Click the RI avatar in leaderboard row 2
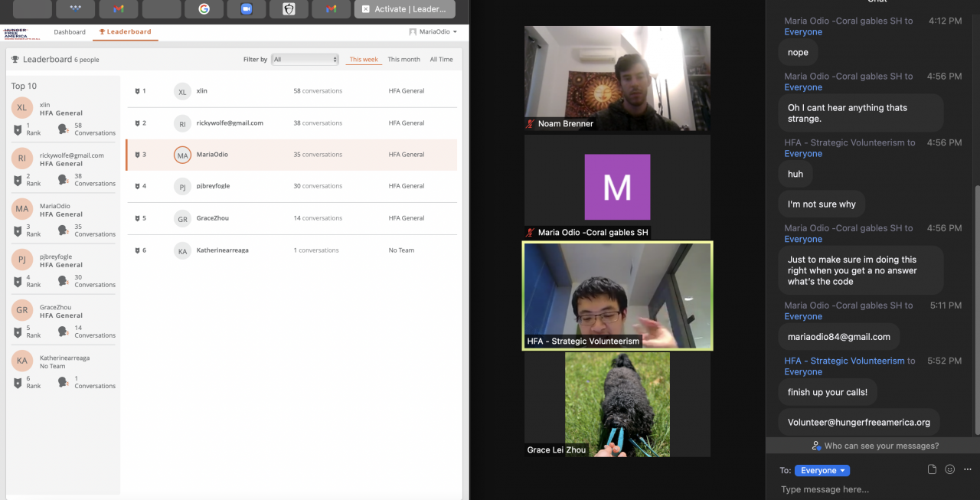Image resolution: width=980 pixels, height=500 pixels. (x=182, y=123)
